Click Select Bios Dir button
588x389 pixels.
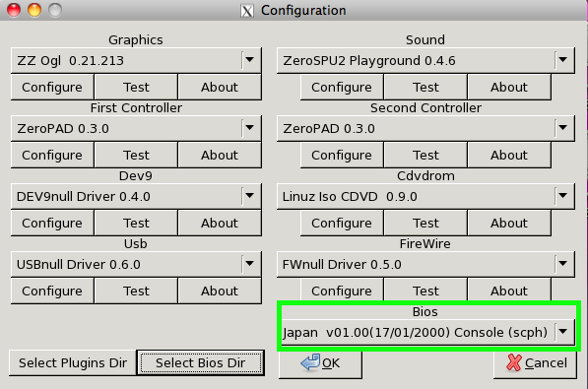pos(201,362)
